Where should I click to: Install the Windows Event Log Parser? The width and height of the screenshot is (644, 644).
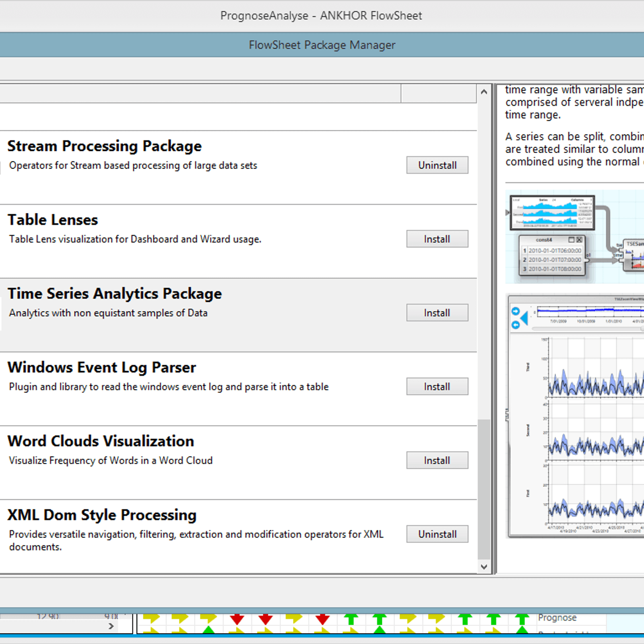pyautogui.click(x=437, y=386)
